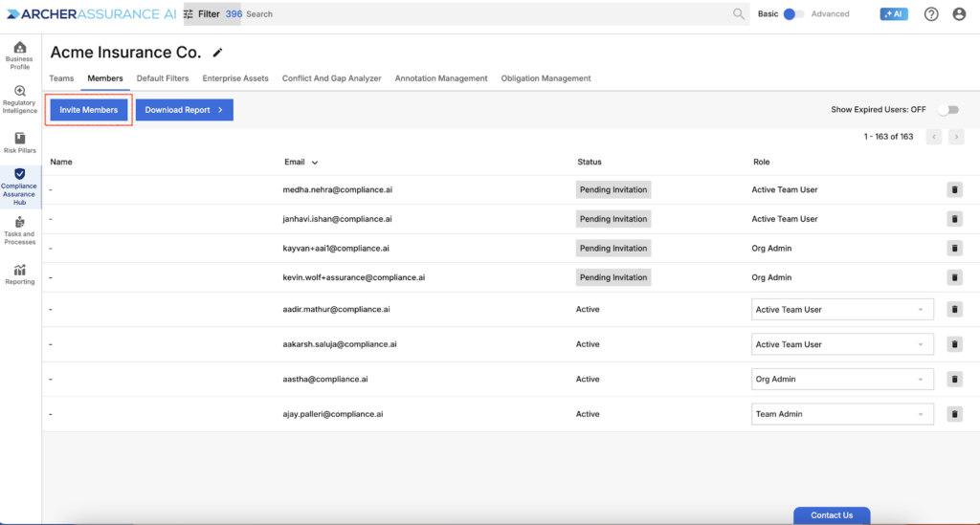Screen dimensions: 980x525
Task: Click Active status for aadir.mathur
Action: click(x=588, y=310)
